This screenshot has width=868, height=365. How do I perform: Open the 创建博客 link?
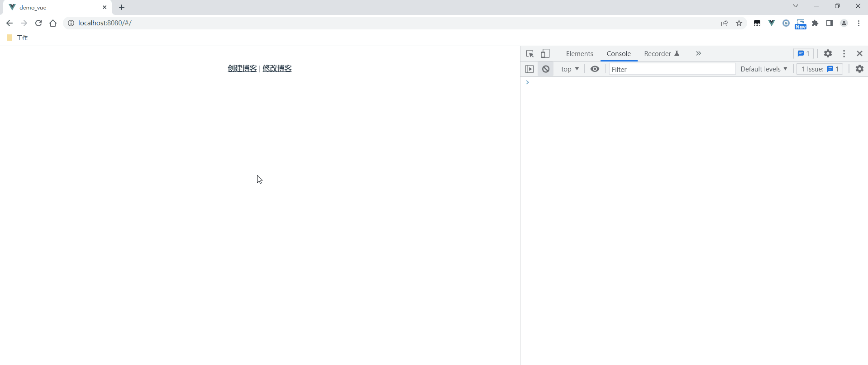242,68
